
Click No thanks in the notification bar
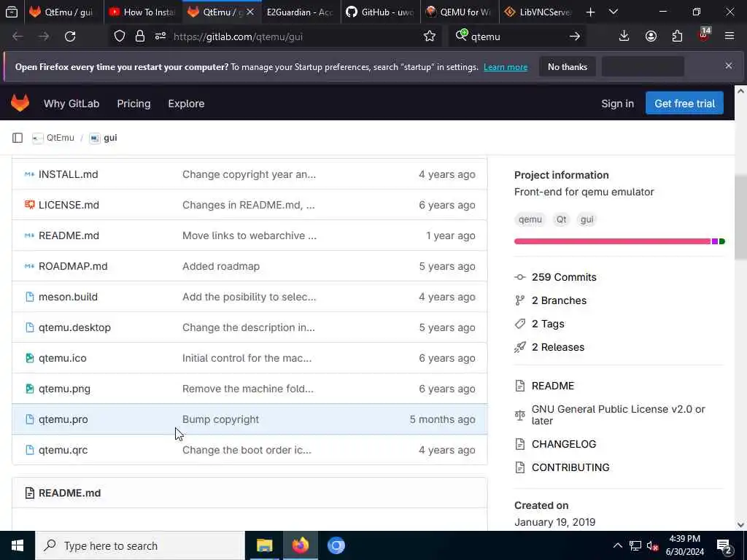pos(568,66)
